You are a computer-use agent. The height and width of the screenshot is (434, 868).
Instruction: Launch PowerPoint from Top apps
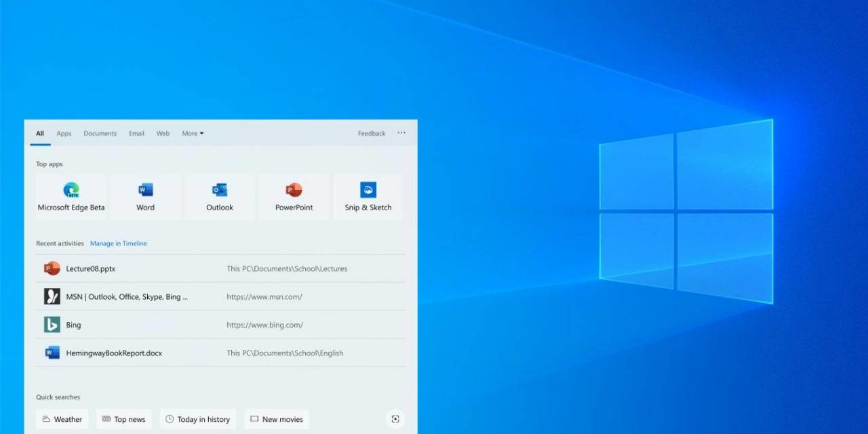coord(294,197)
